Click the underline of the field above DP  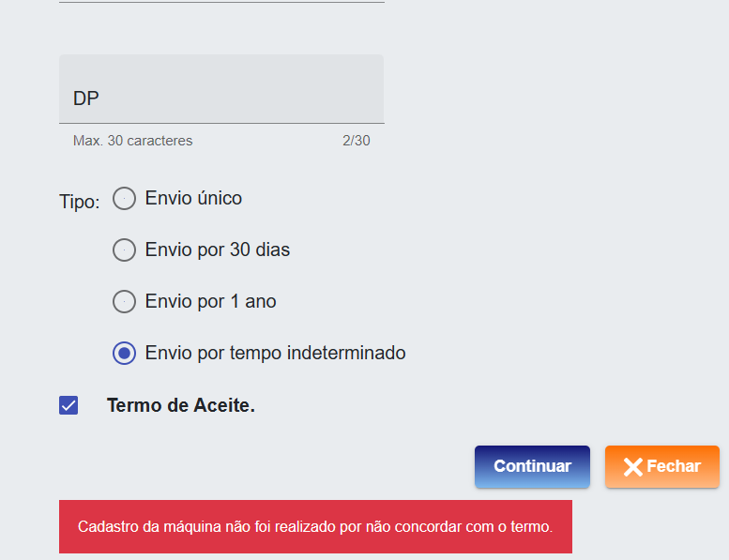tap(221, 2)
